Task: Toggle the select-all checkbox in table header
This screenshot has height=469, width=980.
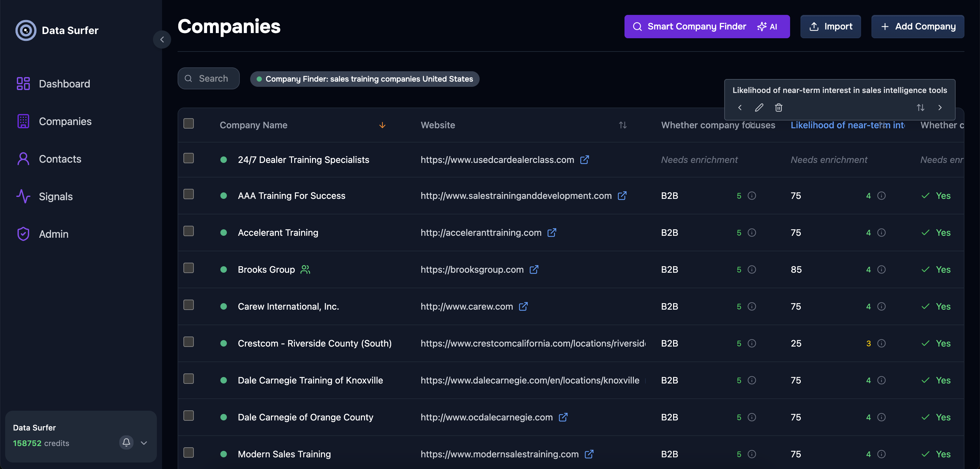Action: [x=189, y=124]
